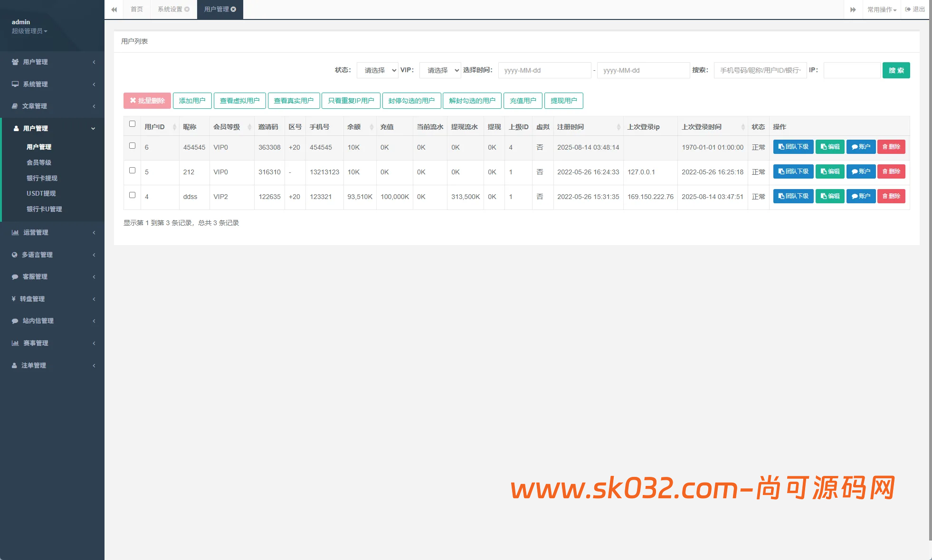The image size is (932, 560).
Task: Open the VIP level dropdown filter
Action: [440, 70]
